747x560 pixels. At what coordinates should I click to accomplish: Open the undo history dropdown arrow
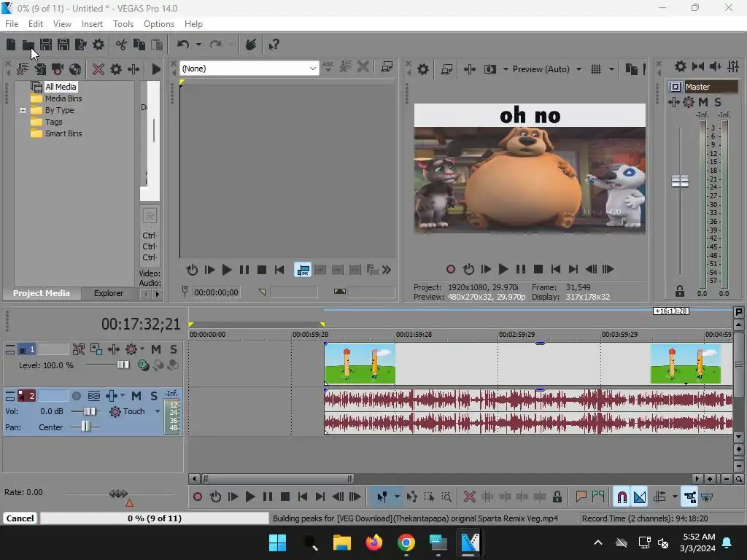click(198, 44)
